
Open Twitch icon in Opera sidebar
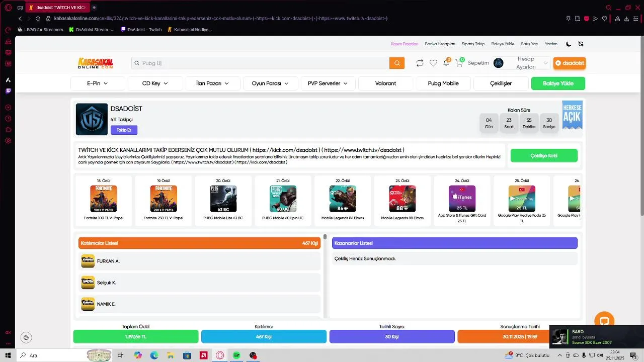pyautogui.click(x=8, y=91)
